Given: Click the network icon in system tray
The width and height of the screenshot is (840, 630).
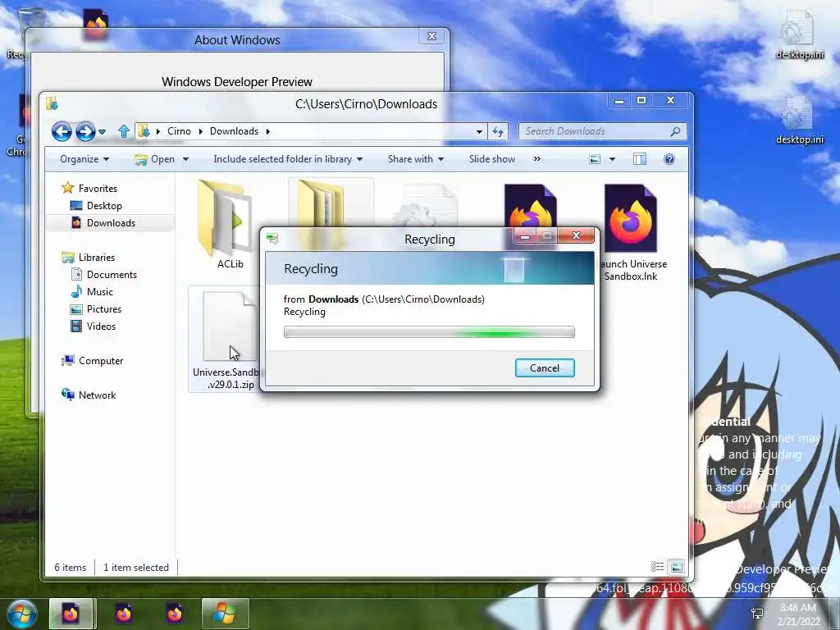Looking at the screenshot, I should click(x=757, y=614).
